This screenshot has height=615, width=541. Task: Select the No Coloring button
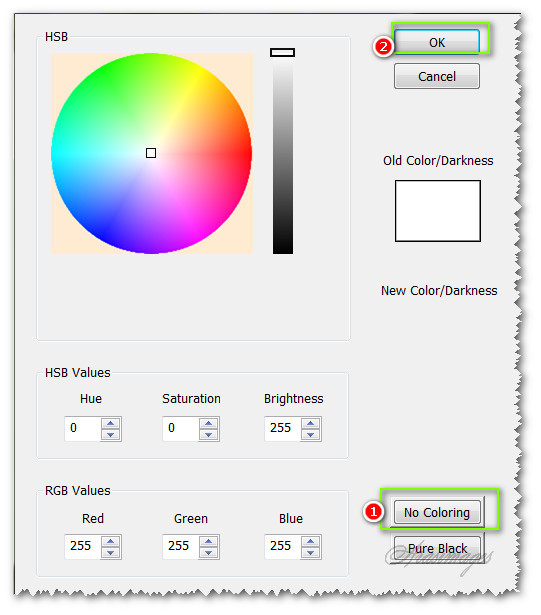click(x=437, y=512)
